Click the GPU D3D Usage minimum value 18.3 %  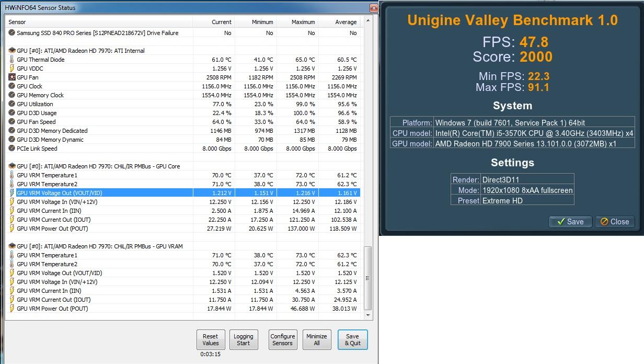click(264, 113)
